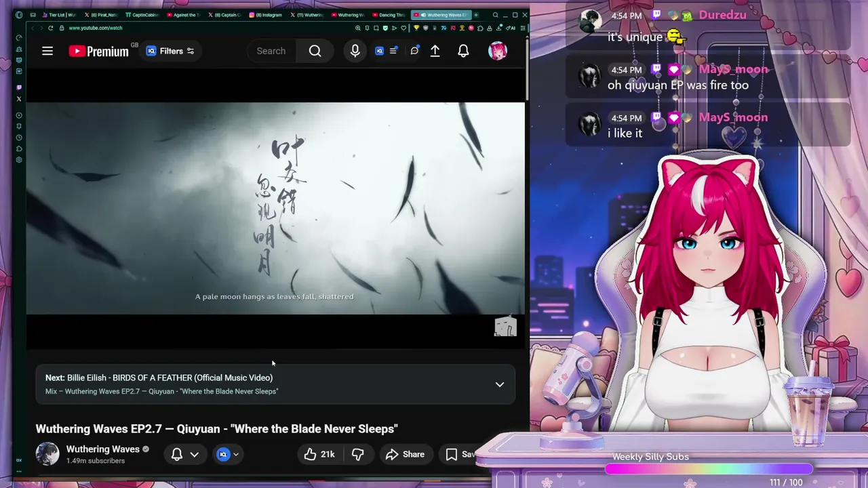Open the Wuthering Waves channel name link
Viewport: 868px width, 488px height.
(x=103, y=449)
